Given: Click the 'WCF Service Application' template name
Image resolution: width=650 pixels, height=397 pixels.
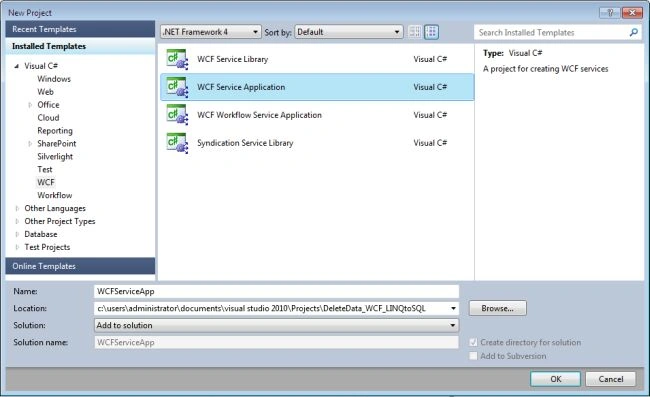Looking at the screenshot, I should [241, 87].
